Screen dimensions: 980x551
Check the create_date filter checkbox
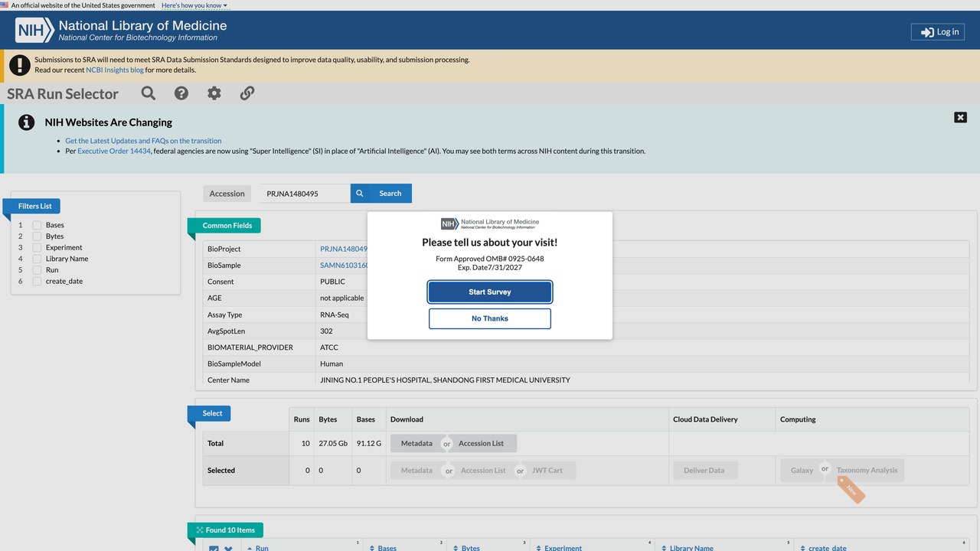[37, 281]
